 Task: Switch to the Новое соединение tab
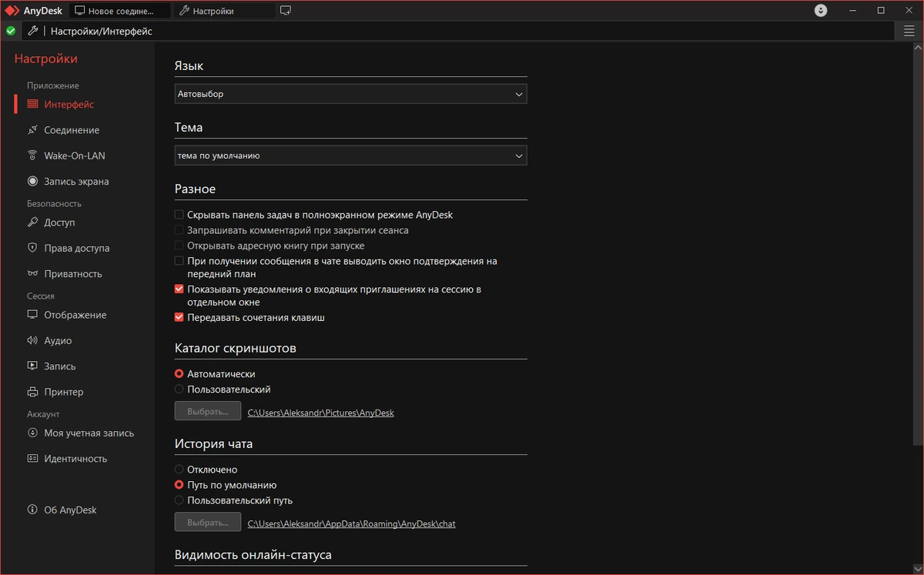tap(119, 11)
